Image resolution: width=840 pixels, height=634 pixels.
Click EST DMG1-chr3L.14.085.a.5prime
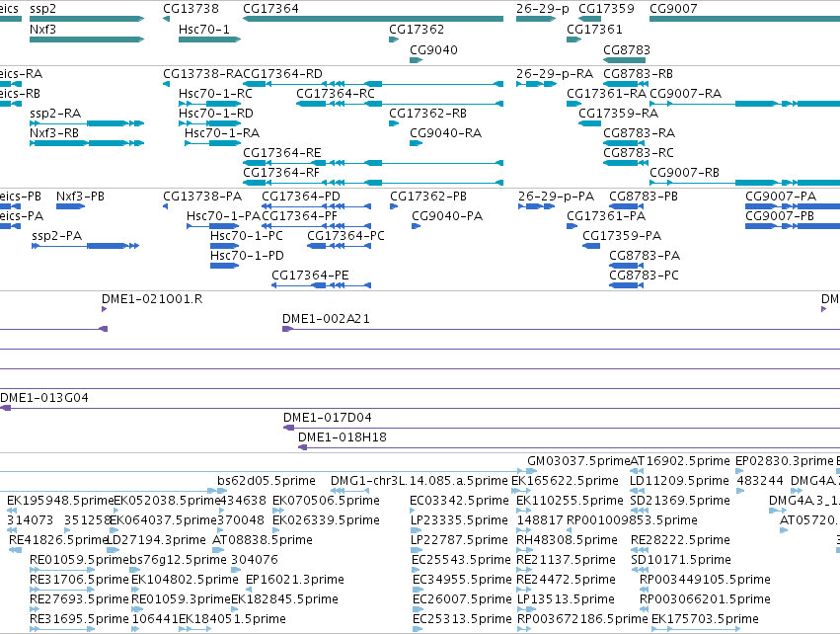click(349, 491)
